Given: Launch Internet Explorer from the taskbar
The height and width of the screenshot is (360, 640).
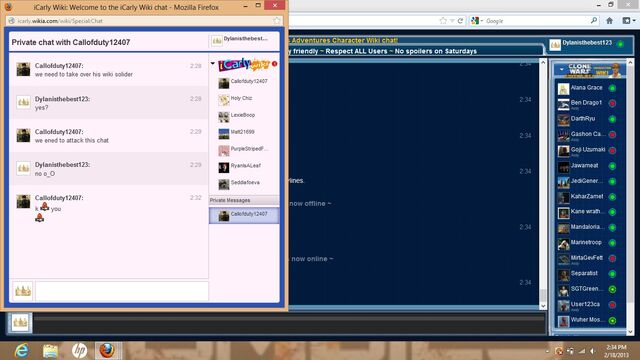Looking at the screenshot, I should [x=21, y=351].
